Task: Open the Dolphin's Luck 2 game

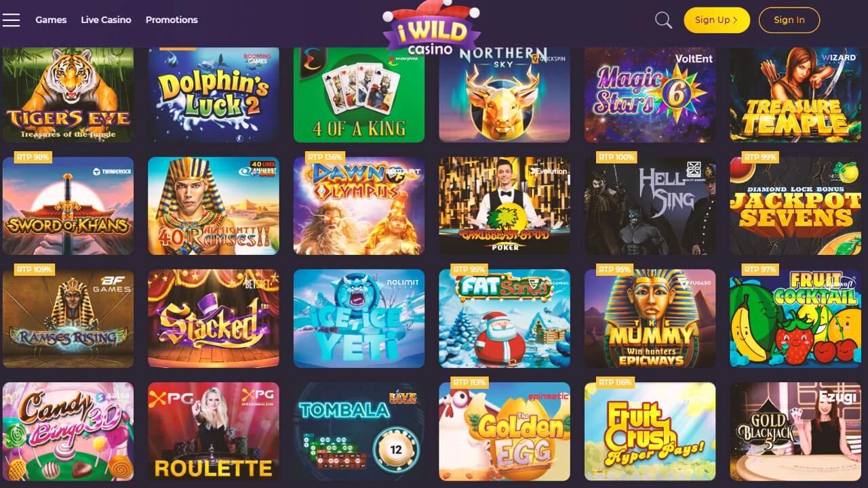Action: point(214,94)
